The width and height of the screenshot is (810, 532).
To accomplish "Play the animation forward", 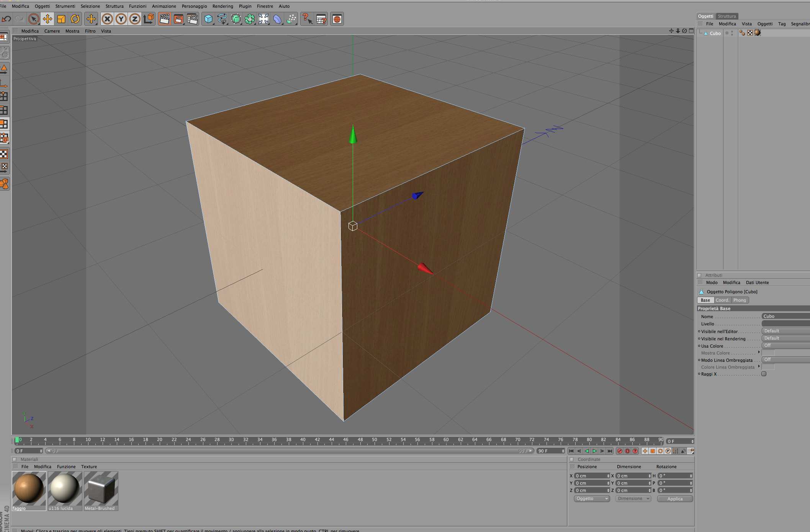I will [x=594, y=451].
